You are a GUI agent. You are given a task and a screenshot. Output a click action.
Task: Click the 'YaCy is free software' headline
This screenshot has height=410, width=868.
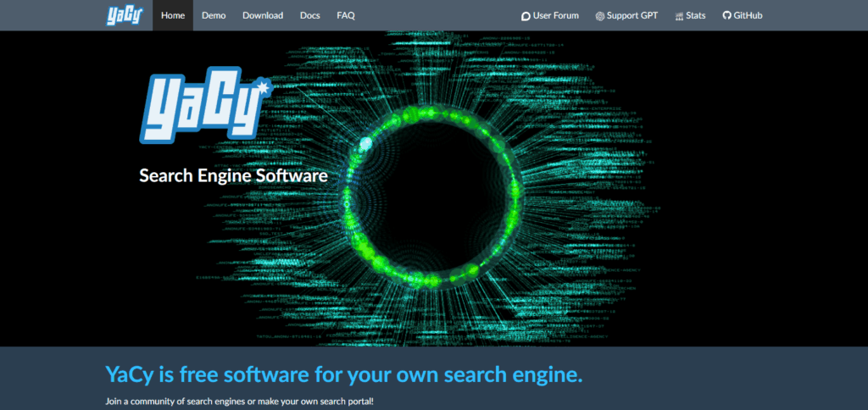click(344, 374)
